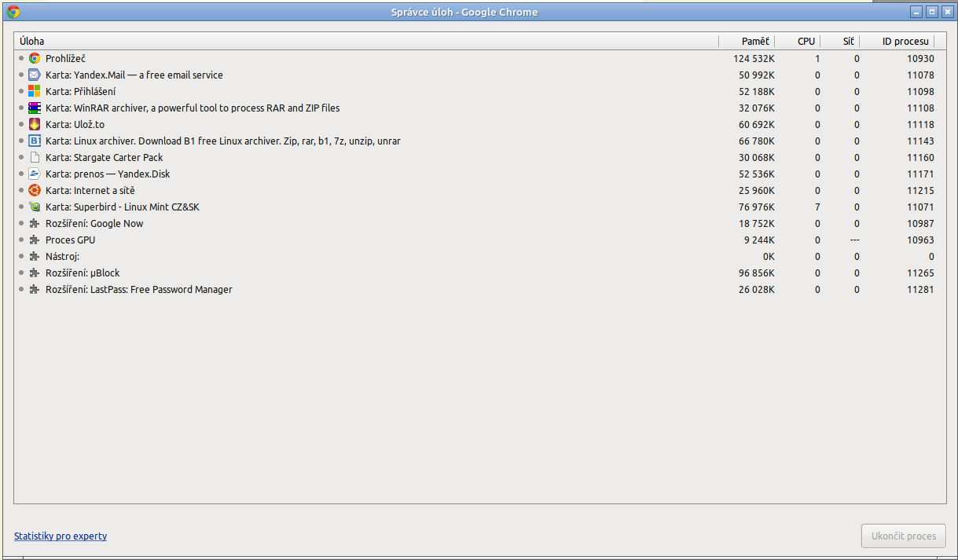The width and height of the screenshot is (958, 560).
Task: Sort by ID procesu column header
Action: [905, 41]
